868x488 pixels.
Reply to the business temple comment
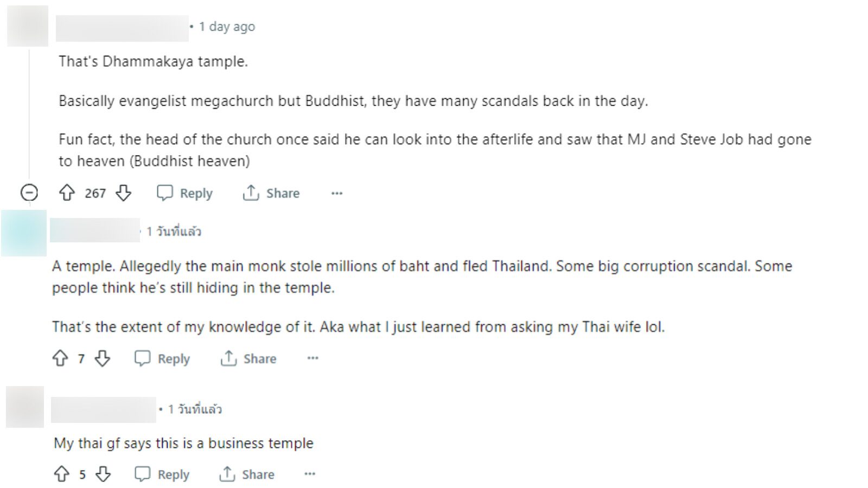162,474
